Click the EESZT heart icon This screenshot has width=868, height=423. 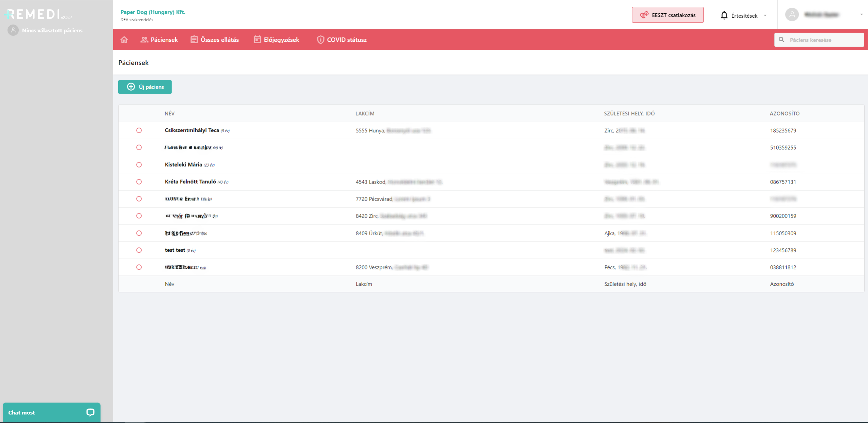[644, 15]
